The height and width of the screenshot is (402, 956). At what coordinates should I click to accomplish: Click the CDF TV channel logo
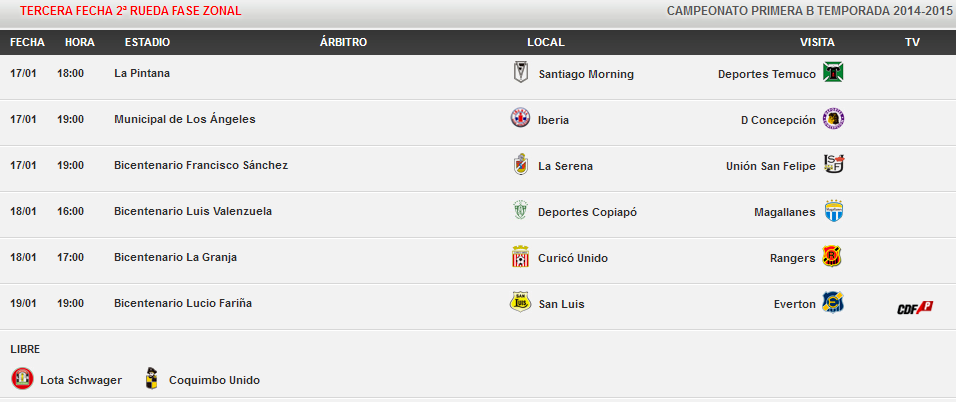[x=913, y=307]
